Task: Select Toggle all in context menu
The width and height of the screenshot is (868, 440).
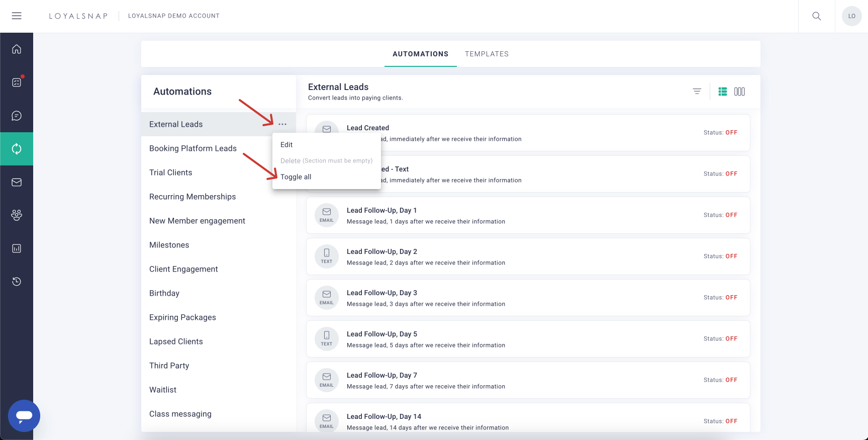Action: tap(296, 177)
